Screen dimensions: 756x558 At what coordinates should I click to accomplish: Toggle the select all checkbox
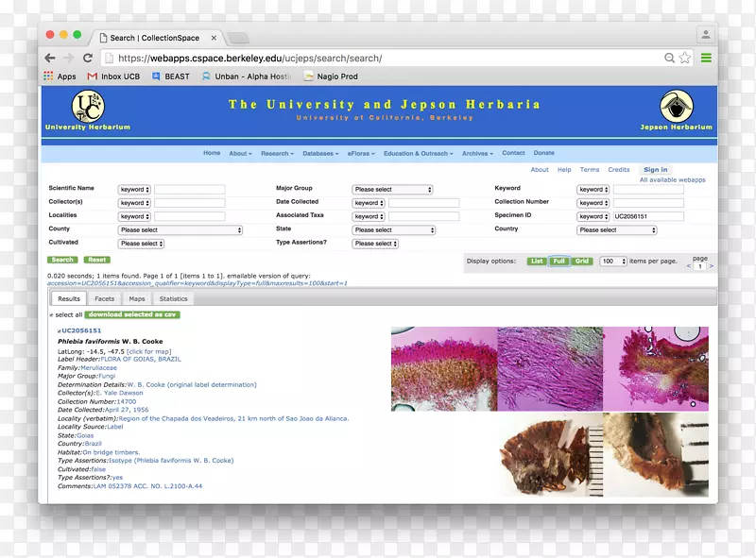click(51, 314)
